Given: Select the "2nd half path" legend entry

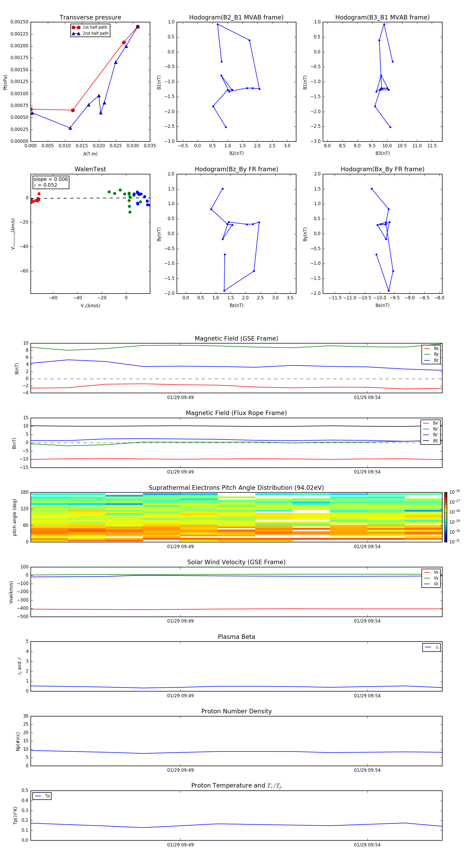Looking at the screenshot, I should (90, 33).
